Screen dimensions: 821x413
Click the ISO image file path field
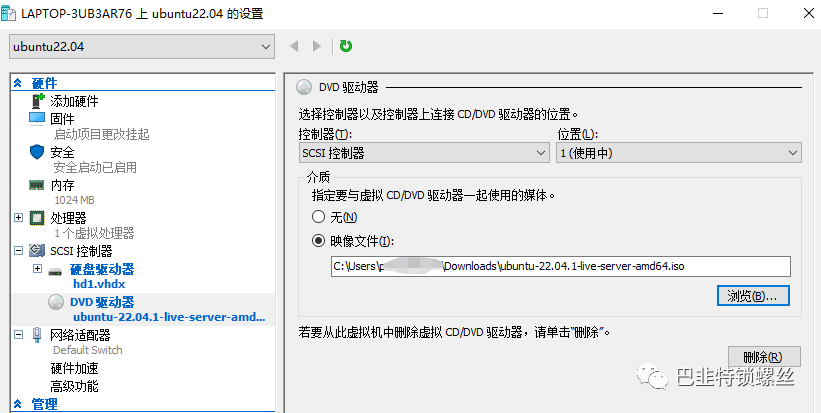[x=560, y=266]
